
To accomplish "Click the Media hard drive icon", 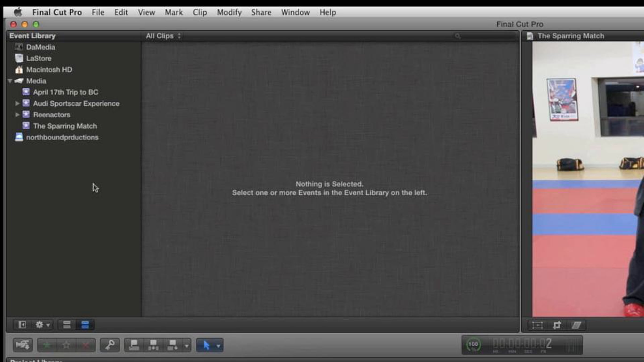I will [x=19, y=81].
